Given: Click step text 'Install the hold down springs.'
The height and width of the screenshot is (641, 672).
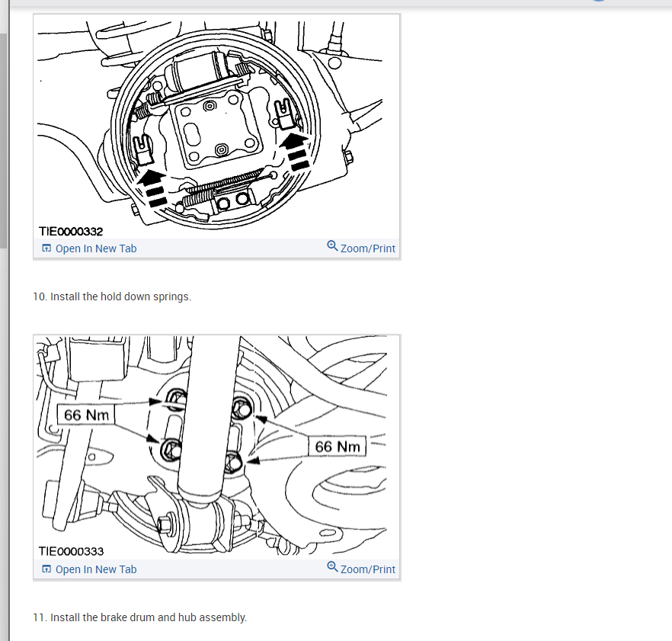Looking at the screenshot, I should point(121,296).
